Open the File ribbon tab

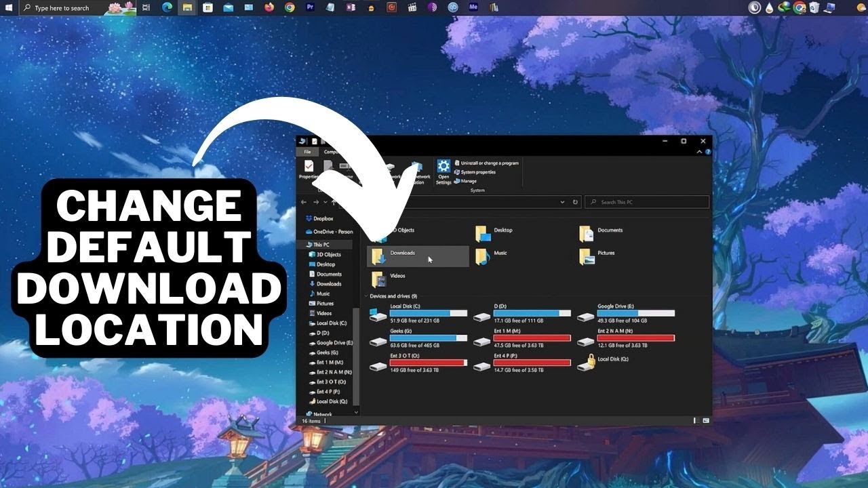pos(307,152)
